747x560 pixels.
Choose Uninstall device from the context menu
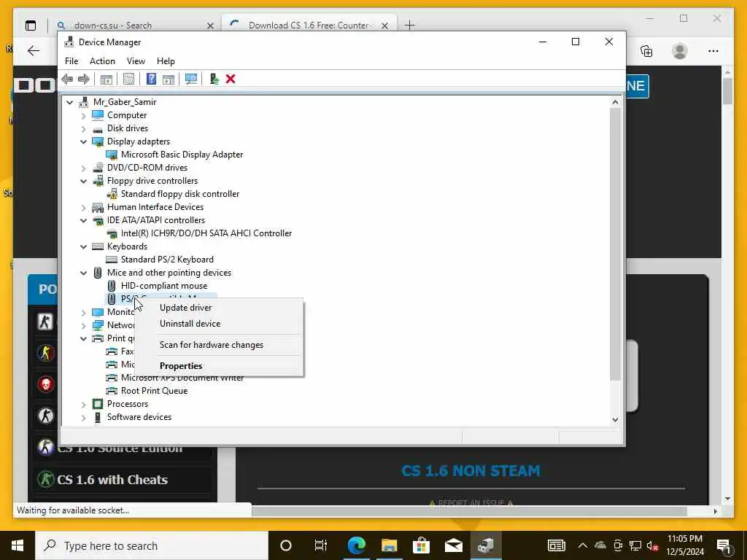coord(190,323)
